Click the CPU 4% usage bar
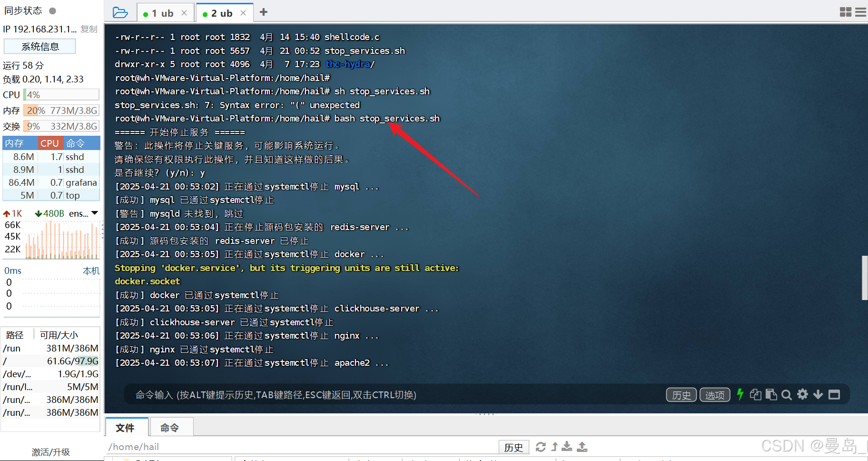The width and height of the screenshot is (868, 461). tap(61, 95)
